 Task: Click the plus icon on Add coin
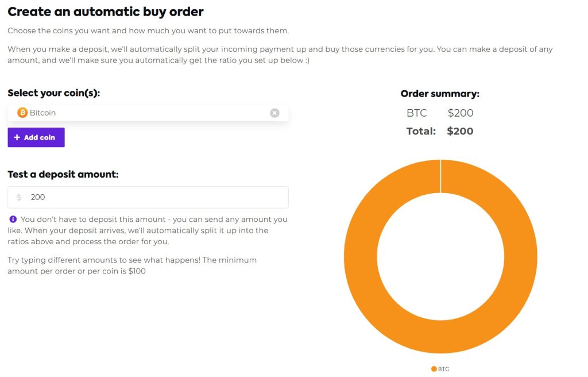17,137
